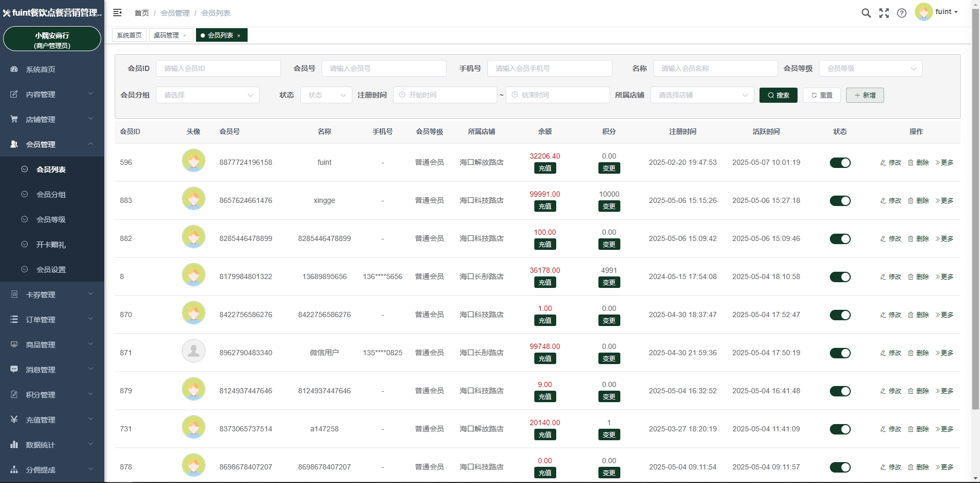Open the 会员等级 filter dropdown
Screen dimensions: 980x483
coord(870,68)
